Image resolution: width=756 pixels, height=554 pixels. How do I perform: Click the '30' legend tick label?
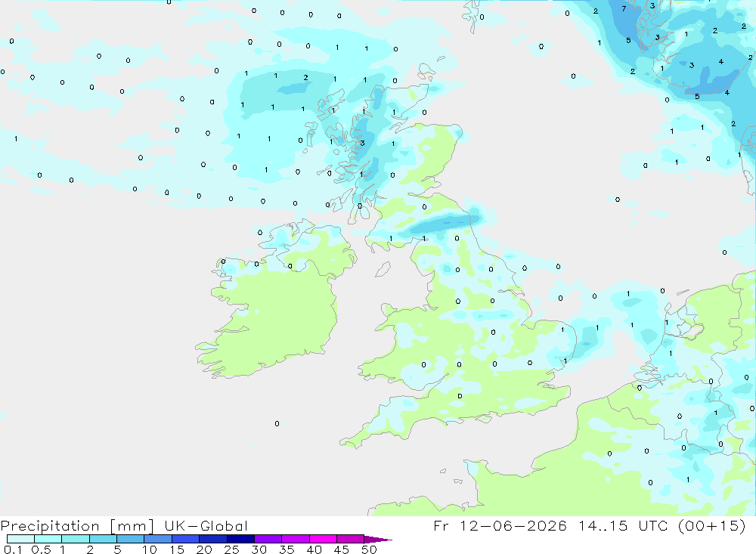pos(259,549)
